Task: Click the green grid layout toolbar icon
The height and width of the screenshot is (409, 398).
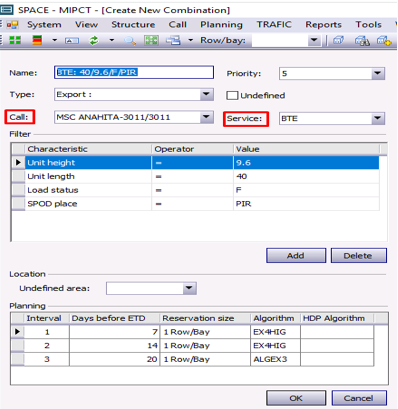Action: [151, 41]
